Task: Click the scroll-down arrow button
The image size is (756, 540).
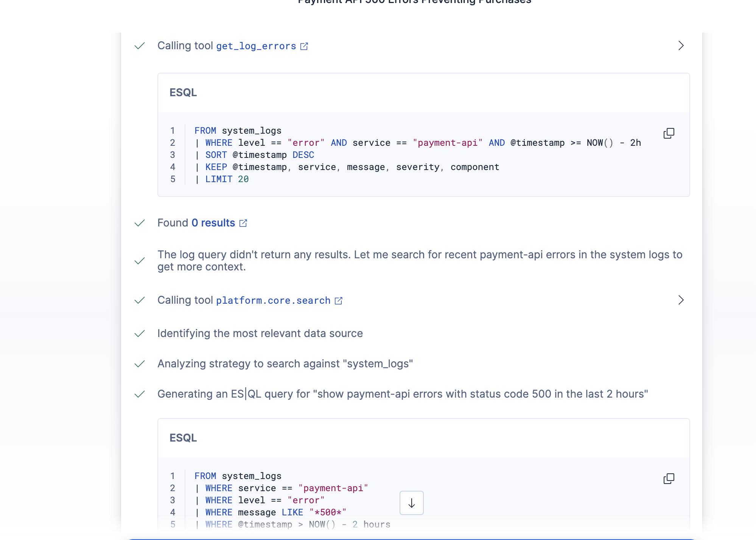Action: tap(411, 503)
